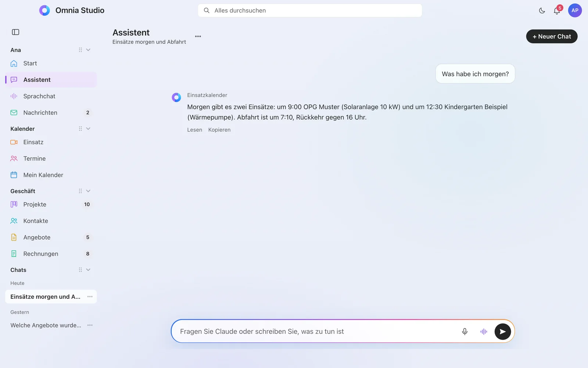Open more options for Einsätze morgen chat
588x368 pixels.
90,297
